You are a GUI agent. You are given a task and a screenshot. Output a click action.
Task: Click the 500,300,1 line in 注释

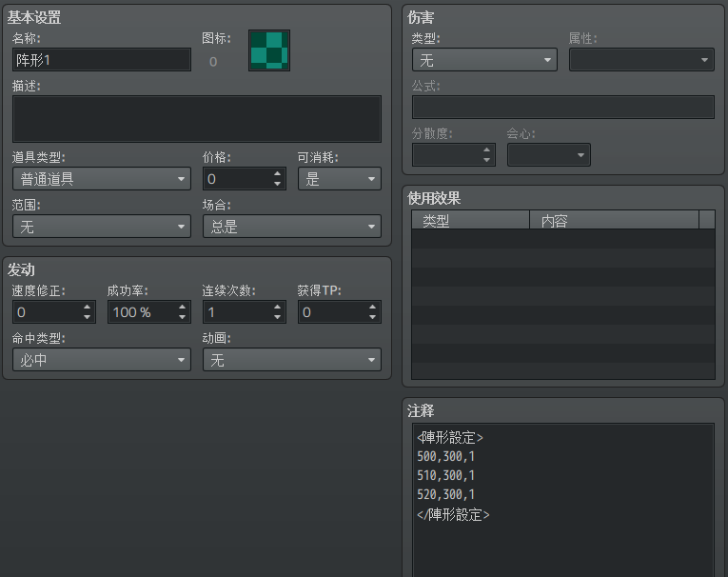tap(445, 456)
